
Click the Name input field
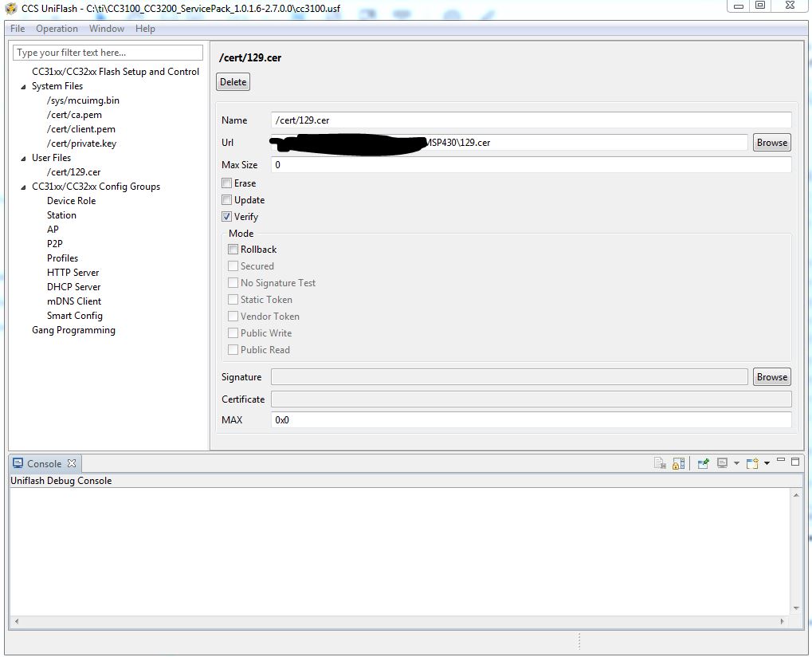(x=531, y=120)
